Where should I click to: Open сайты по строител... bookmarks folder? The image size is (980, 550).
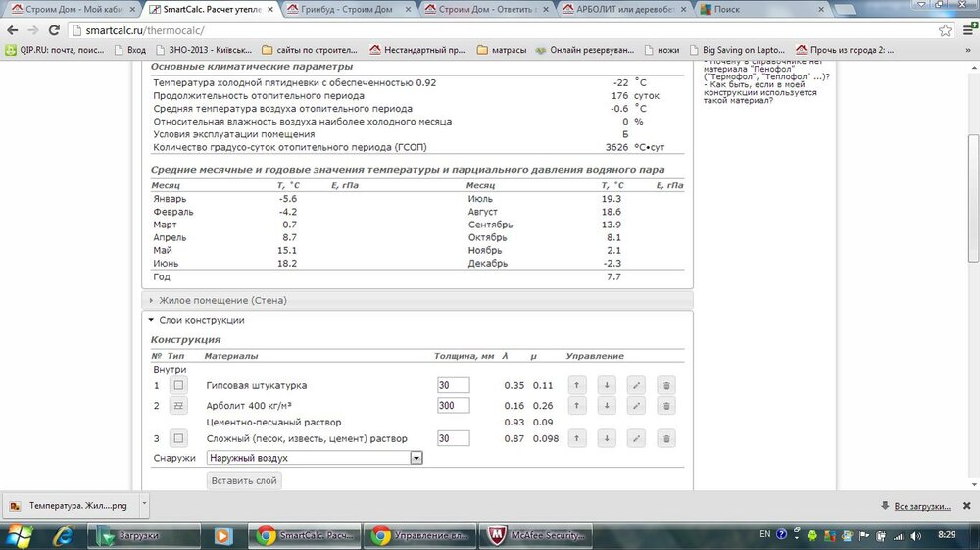coord(310,50)
